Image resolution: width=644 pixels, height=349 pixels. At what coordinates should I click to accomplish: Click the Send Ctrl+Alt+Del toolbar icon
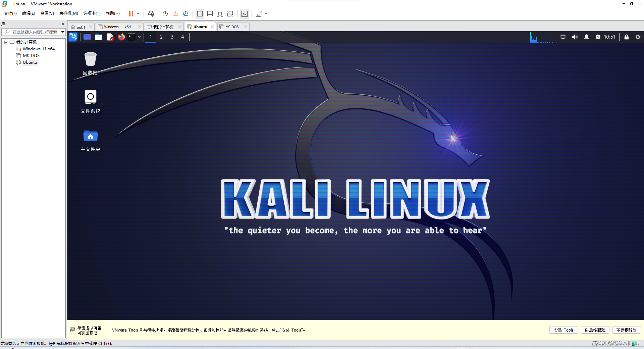coord(151,14)
